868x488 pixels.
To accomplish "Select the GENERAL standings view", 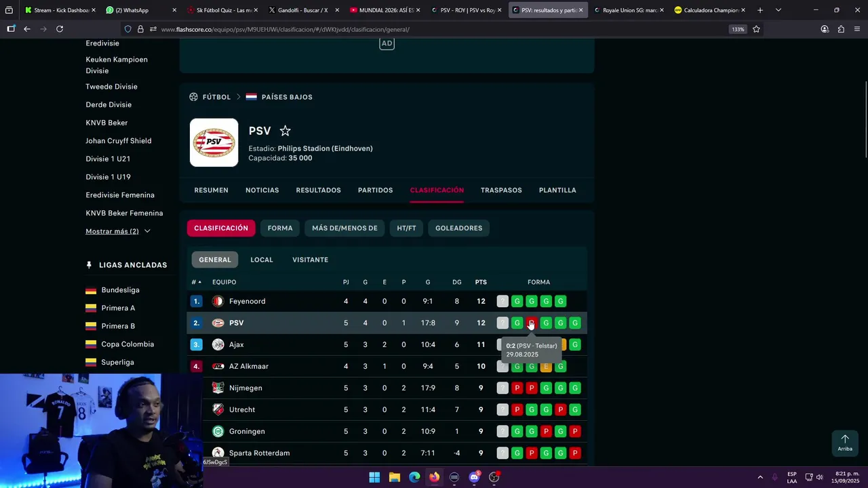I will (215, 260).
